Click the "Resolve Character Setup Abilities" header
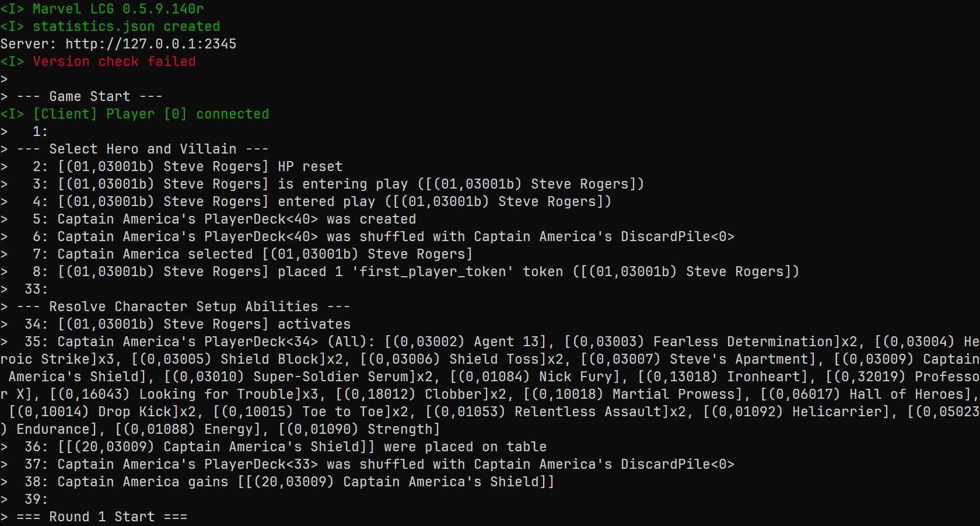This screenshot has width=980, height=526. pos(183,306)
